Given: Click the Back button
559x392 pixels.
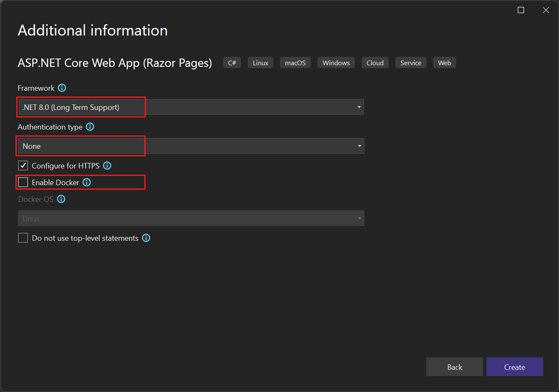Looking at the screenshot, I should (x=454, y=367).
